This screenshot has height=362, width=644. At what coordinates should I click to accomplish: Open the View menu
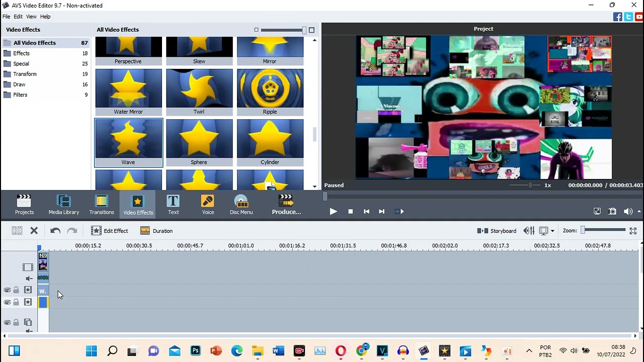pos(31,17)
